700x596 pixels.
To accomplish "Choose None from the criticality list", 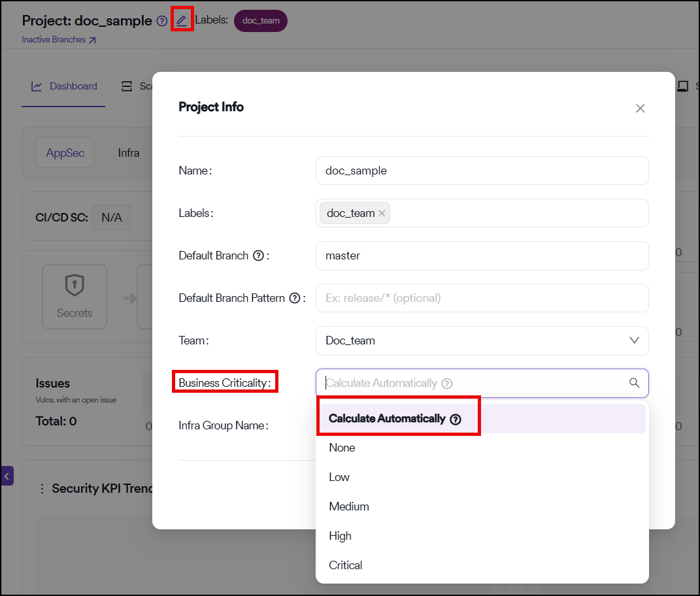I will (x=342, y=448).
